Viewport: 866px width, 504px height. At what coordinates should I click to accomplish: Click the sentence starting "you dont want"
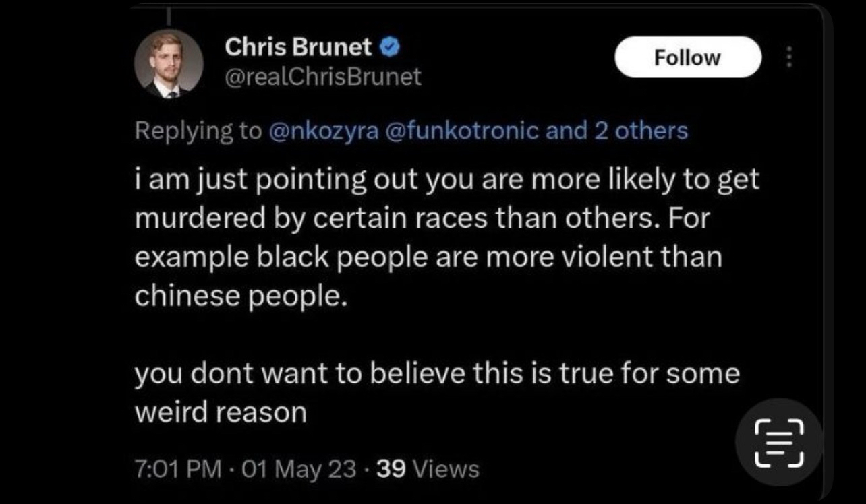coord(437,373)
